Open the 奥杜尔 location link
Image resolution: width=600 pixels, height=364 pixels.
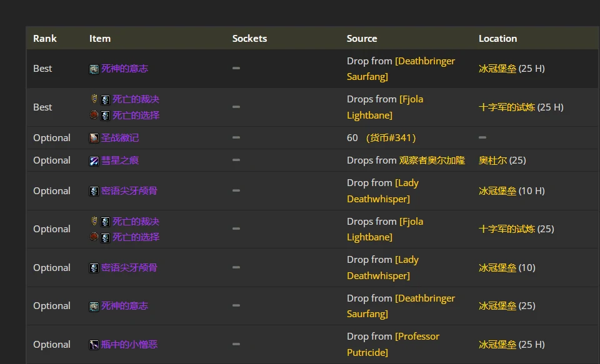coord(492,160)
